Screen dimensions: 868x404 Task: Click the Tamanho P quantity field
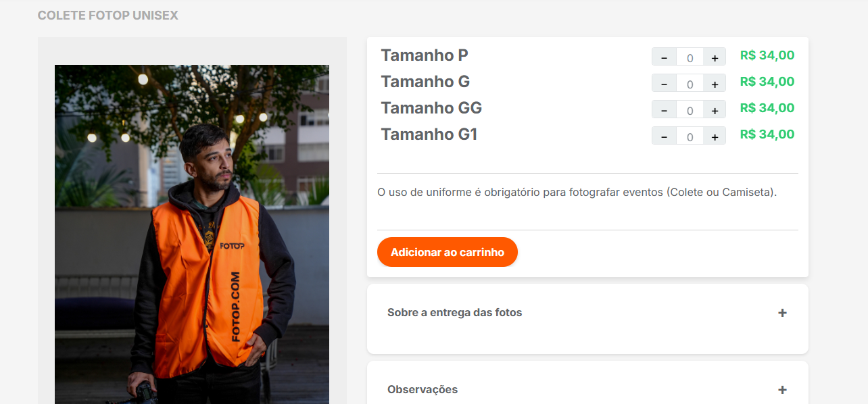[x=690, y=57]
